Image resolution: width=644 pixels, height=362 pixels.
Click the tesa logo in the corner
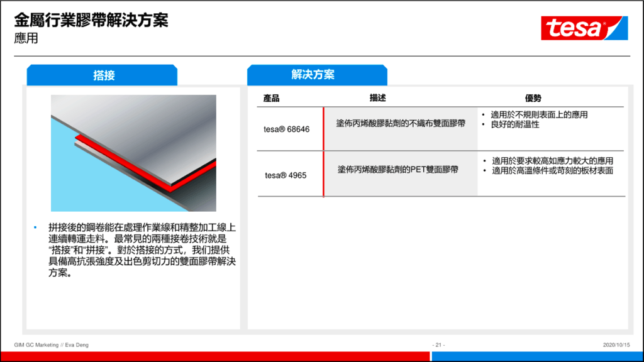click(584, 28)
